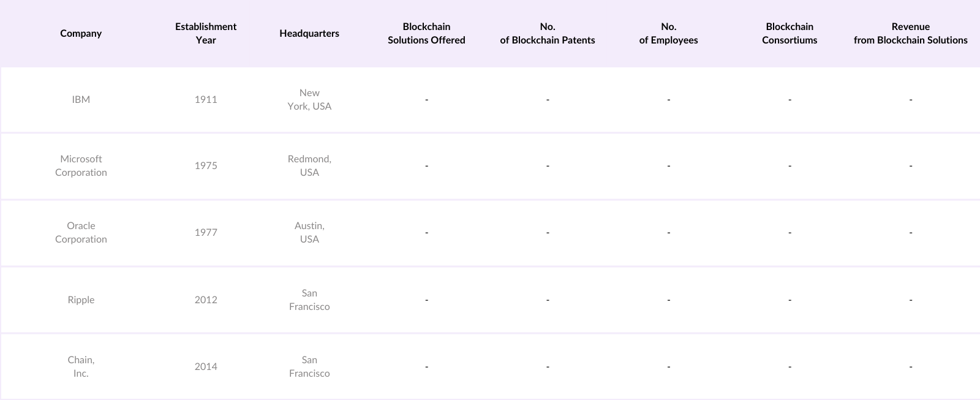This screenshot has width=980, height=400.
Task: Click Revenue from Blockchain Solutions header
Action: coord(910,34)
